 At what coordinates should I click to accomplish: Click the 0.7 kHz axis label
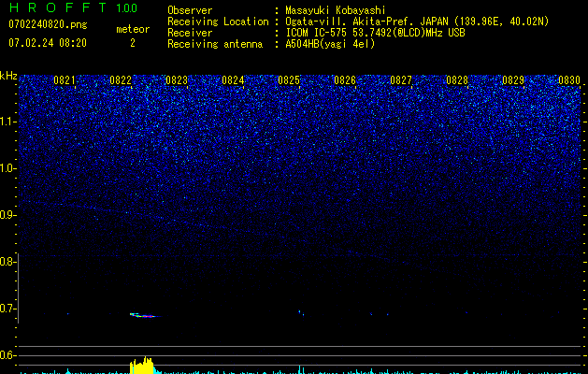(8, 309)
